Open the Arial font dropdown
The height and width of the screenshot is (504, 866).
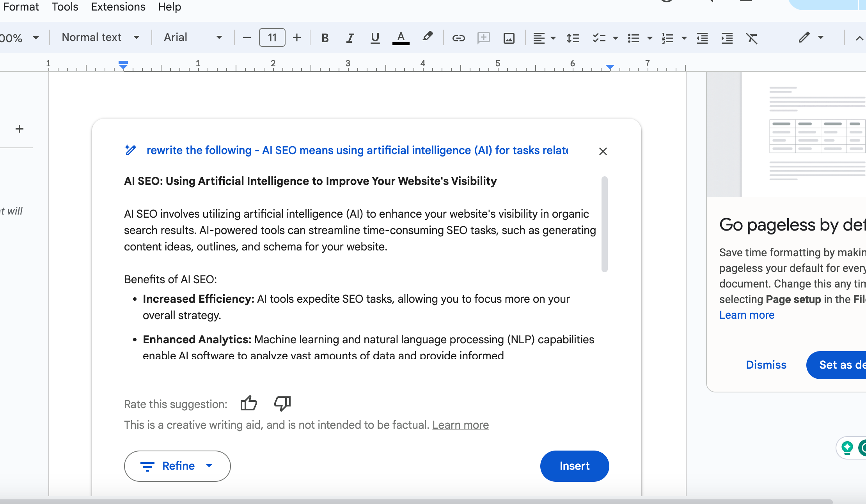193,37
